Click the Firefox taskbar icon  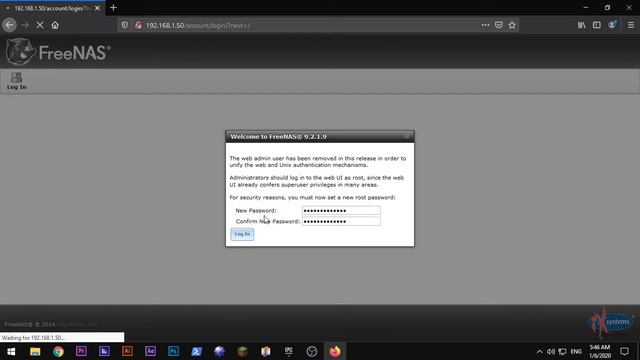(x=335, y=351)
